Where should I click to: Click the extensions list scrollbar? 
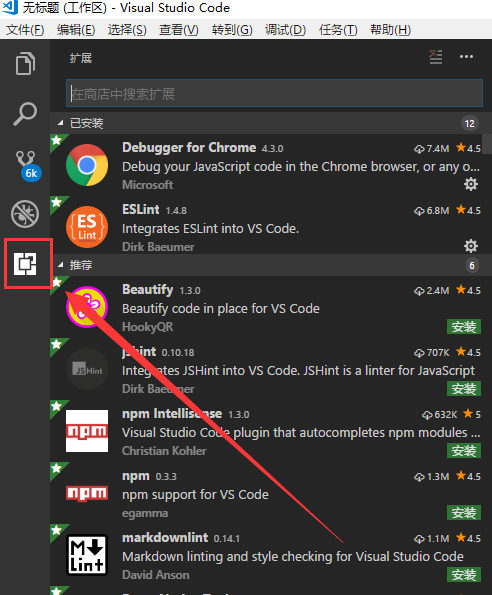[x=487, y=144]
